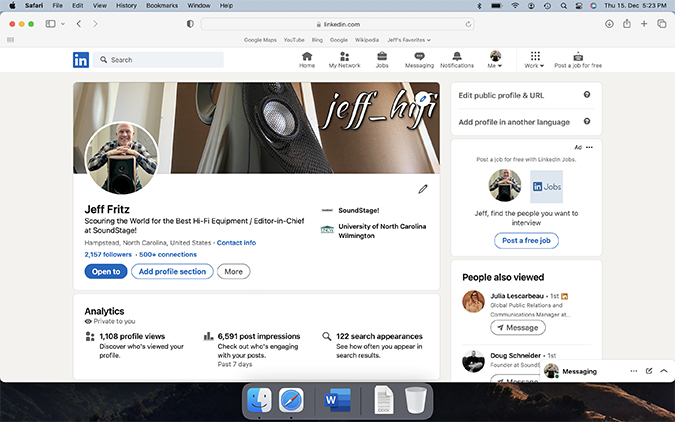Screen dimensions: 675x422
Task: Open Messaging in the nav bar
Action: point(419,60)
